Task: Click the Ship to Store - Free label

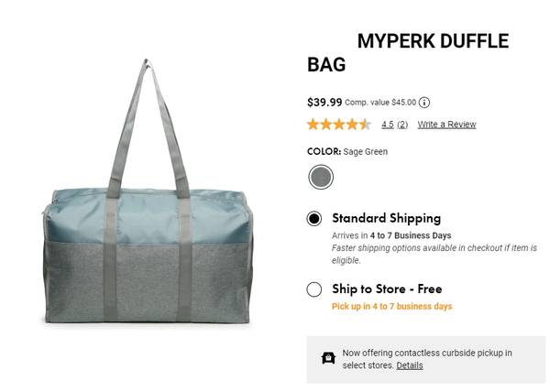Action: click(x=387, y=289)
